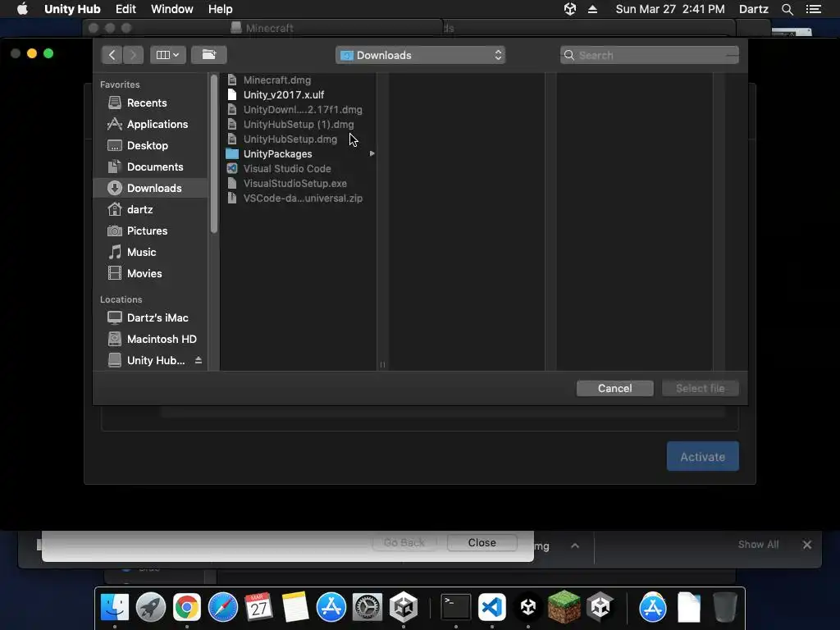Click the Search field in the dialog
This screenshot has width=840, height=630.
[x=650, y=55]
